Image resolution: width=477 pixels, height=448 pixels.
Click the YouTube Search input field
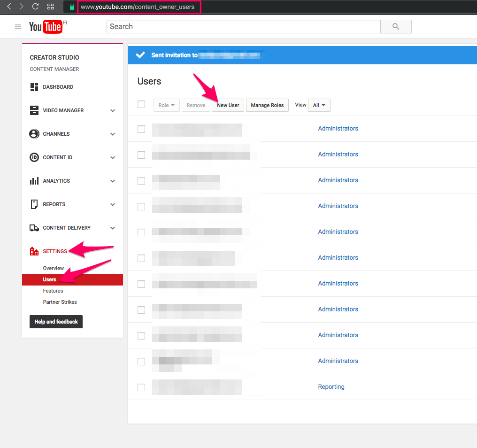coord(243,26)
